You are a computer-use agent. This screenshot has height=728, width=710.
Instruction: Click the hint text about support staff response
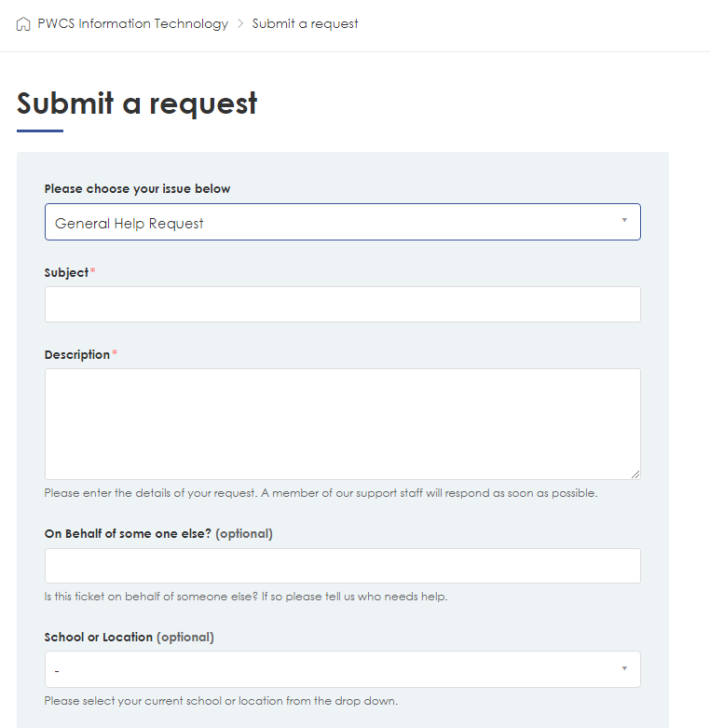tap(321, 493)
